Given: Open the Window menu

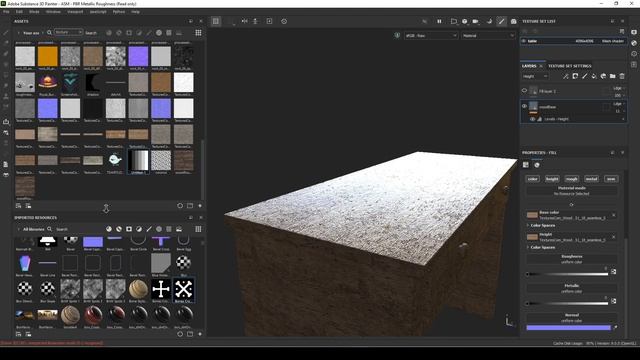Looking at the screenshot, I should click(53, 12).
